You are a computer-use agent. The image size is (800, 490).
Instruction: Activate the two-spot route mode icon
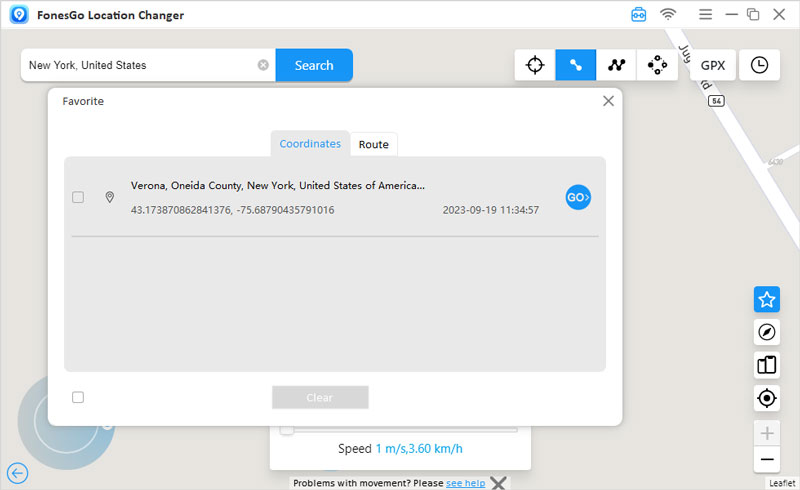[576, 65]
